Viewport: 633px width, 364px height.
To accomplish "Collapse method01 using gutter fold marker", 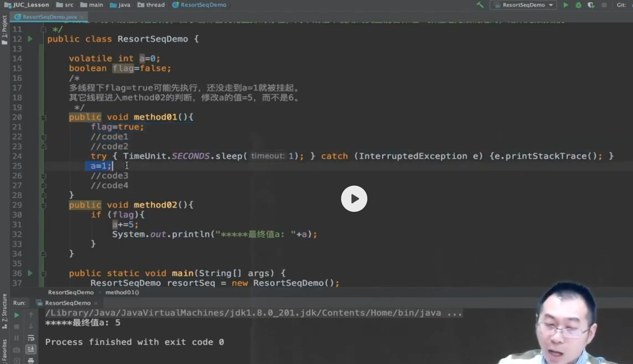I will pos(44,117).
